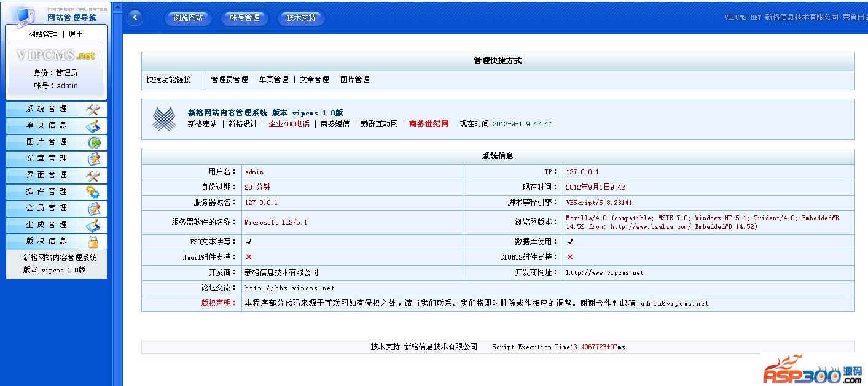The width and height of the screenshot is (868, 386).
Task: Follow the 商务短信 link
Action: 335,124
